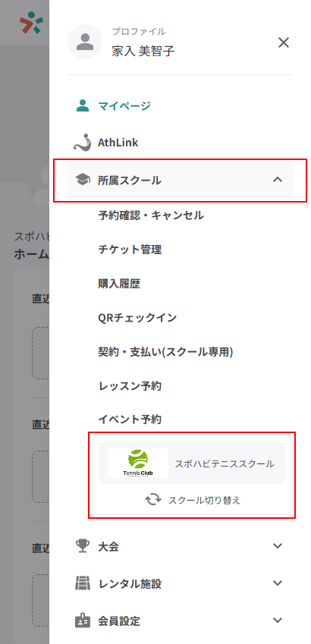The height and width of the screenshot is (644, 311).
Task: Open チケット管理
Action: pyautogui.click(x=130, y=250)
